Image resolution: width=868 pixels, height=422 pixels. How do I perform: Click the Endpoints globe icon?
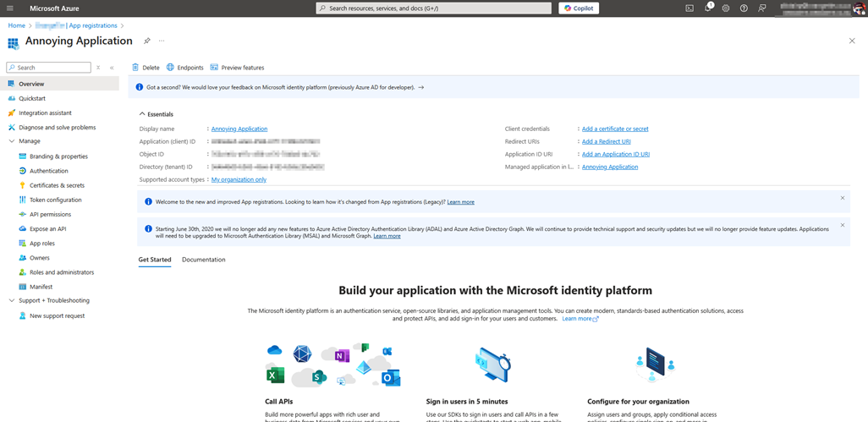170,68
